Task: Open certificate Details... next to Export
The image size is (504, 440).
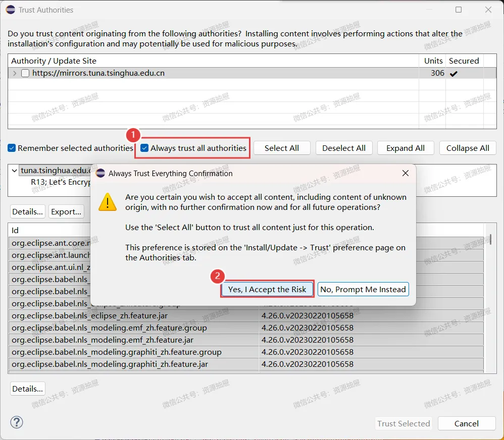Action: click(x=28, y=211)
